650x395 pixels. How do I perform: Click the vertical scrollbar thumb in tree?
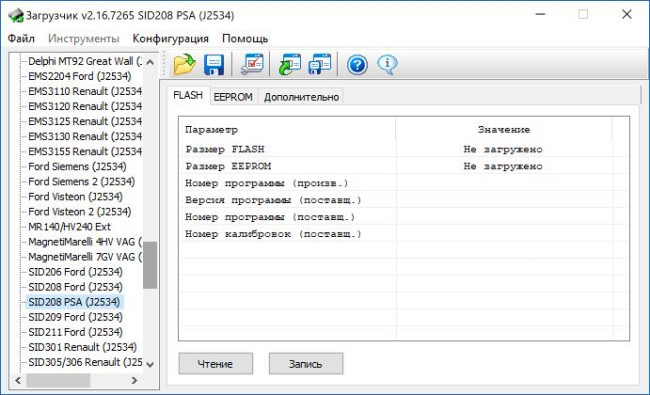pyautogui.click(x=150, y=265)
